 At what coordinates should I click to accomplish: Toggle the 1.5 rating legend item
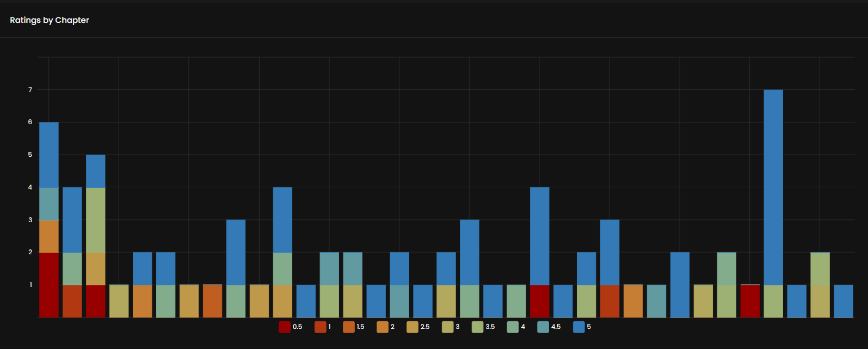(348, 327)
